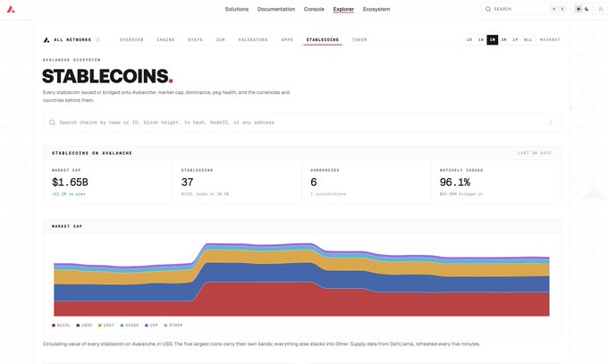
Task: Switch to the Token tab
Action: pos(359,39)
